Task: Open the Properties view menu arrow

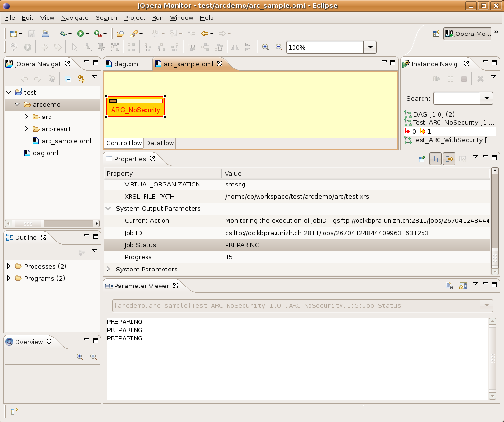Action: [475, 157]
